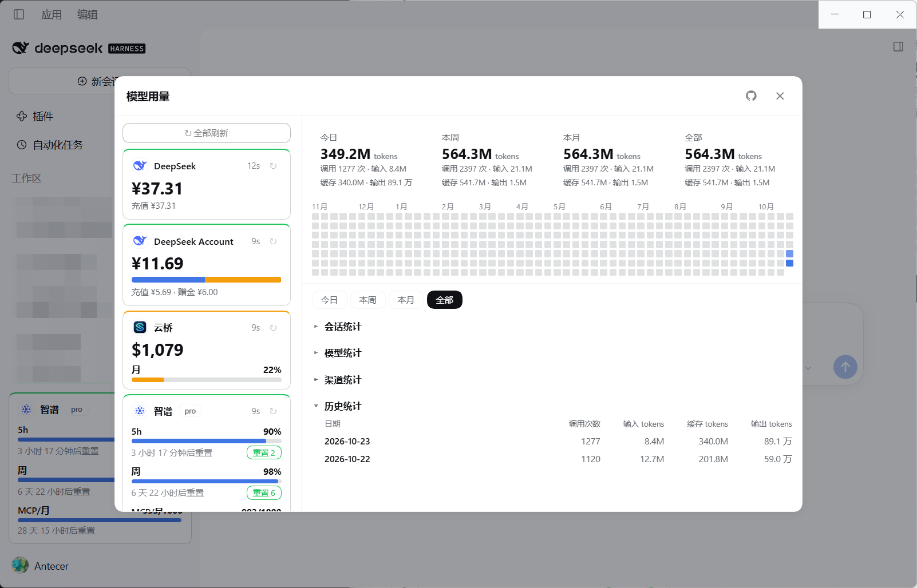Screen dimensions: 917x588
Task: Click the deepseek whale logo in the sidebar
Action: point(21,47)
